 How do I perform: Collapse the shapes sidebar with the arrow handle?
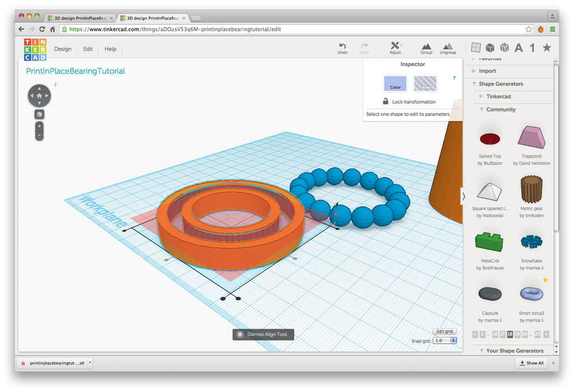464,197
